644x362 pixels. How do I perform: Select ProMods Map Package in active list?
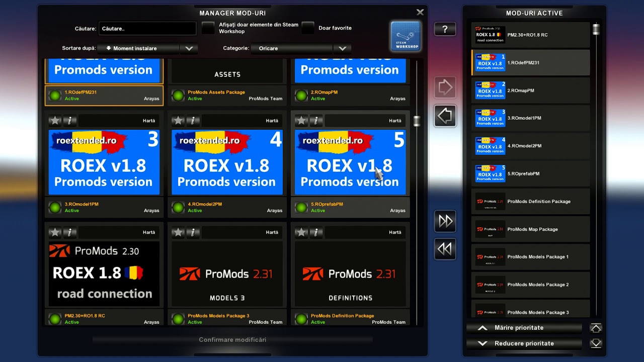tap(531, 229)
